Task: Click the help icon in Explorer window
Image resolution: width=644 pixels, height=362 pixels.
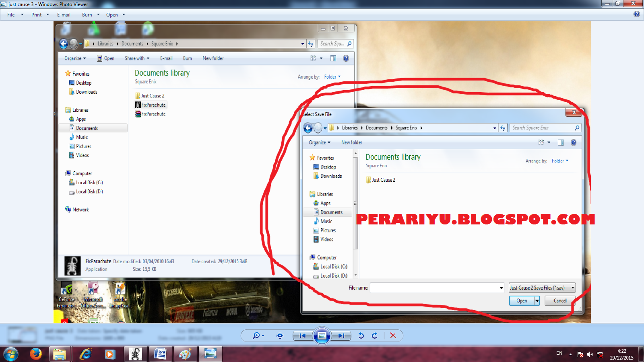Action: tap(346, 58)
